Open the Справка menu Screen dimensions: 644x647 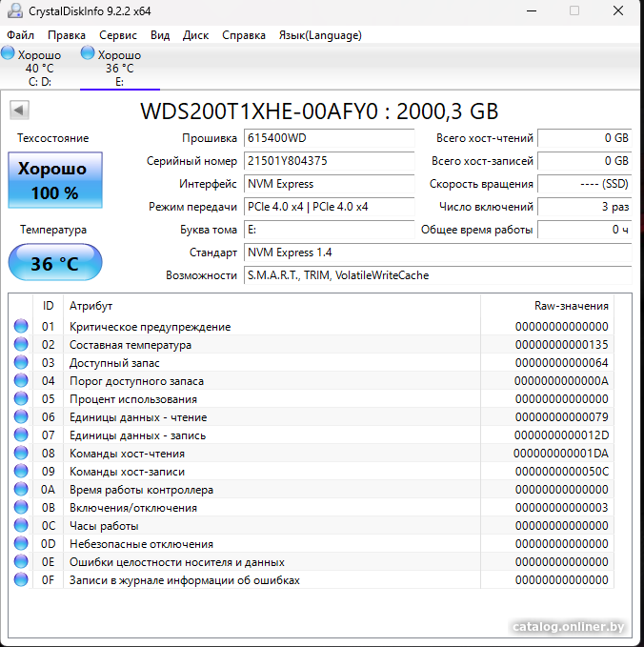[244, 35]
